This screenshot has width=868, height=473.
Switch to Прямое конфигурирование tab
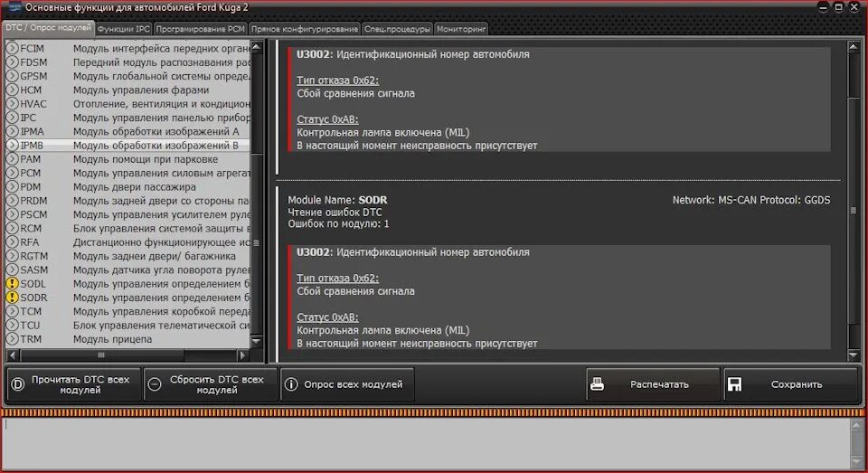click(x=305, y=29)
